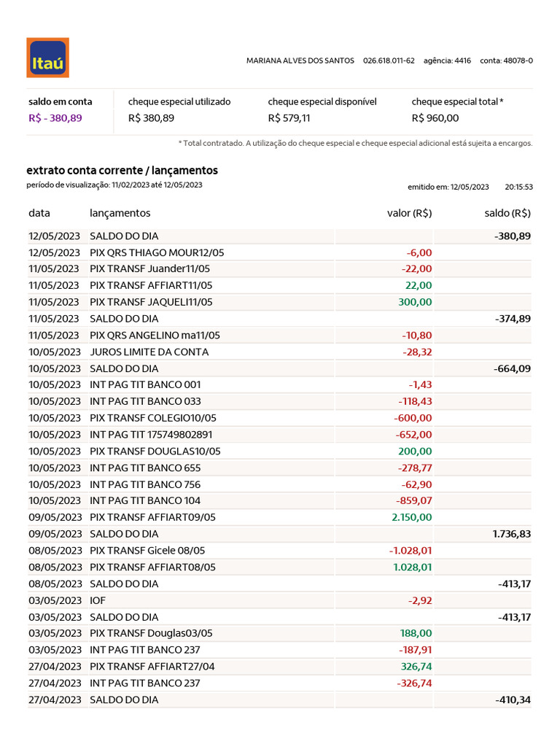Click the "saldo (R$)" column header

(507, 214)
